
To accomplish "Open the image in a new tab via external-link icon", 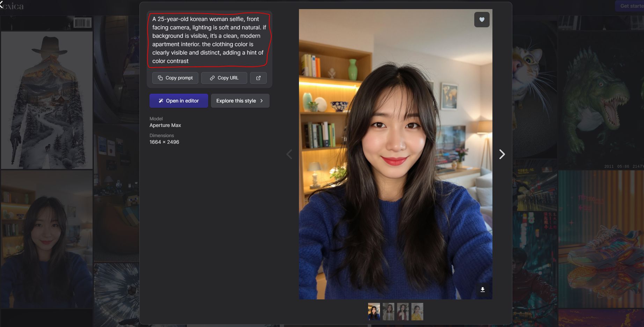I will tap(258, 78).
